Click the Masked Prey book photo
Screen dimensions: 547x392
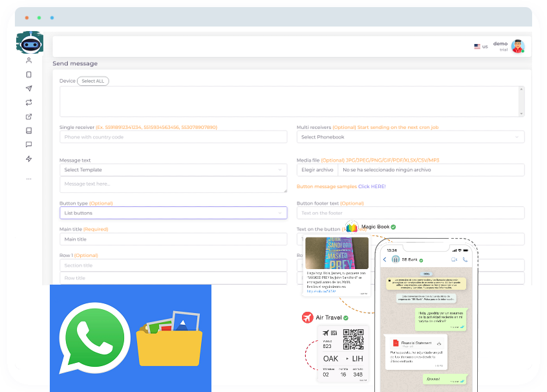[337, 253]
